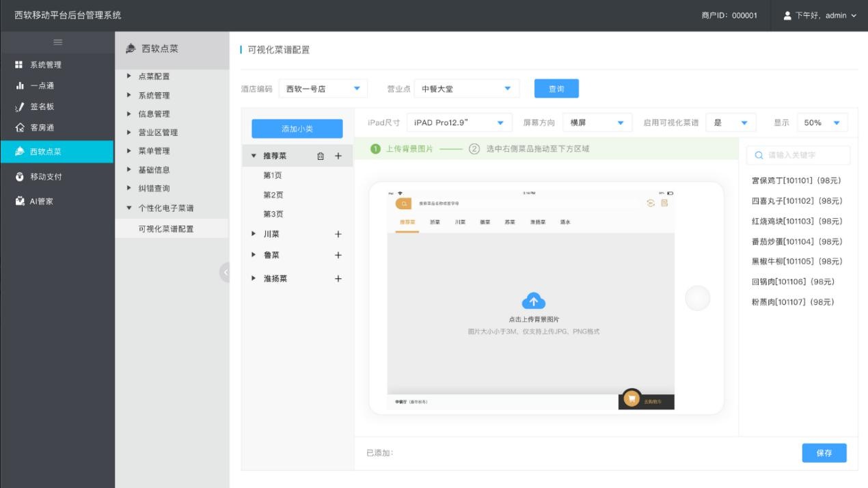Select dish 番茄炒蛋[101104] (98元)

[797, 241]
